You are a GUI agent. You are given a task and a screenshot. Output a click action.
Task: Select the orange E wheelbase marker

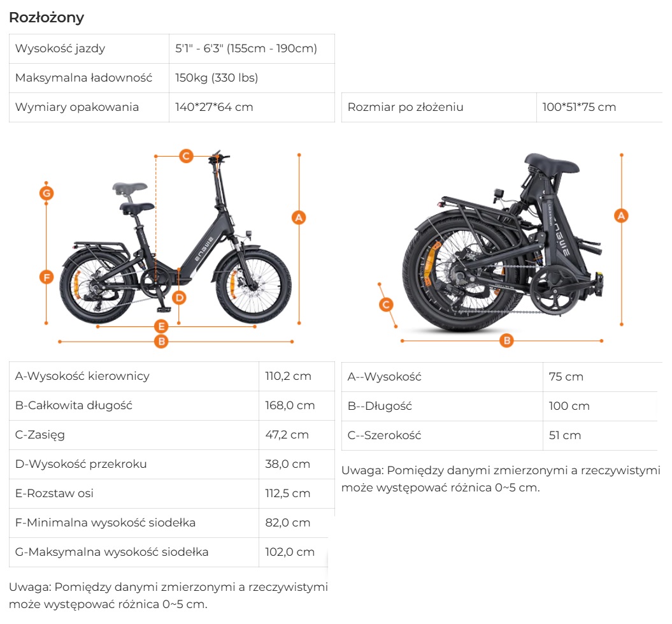[x=162, y=326]
